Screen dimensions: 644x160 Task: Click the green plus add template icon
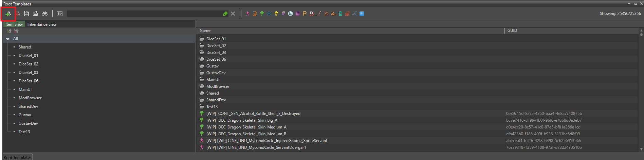[x=8, y=14]
